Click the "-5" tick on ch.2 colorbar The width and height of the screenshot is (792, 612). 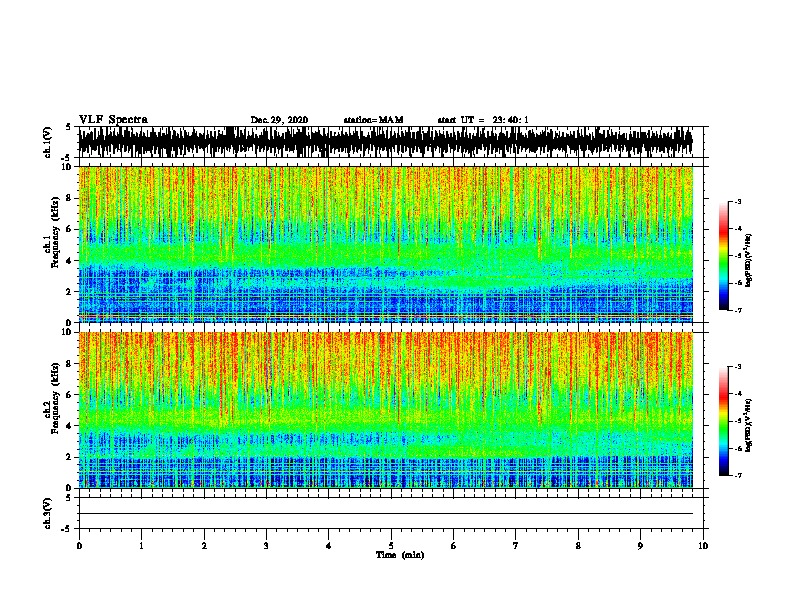coord(738,421)
